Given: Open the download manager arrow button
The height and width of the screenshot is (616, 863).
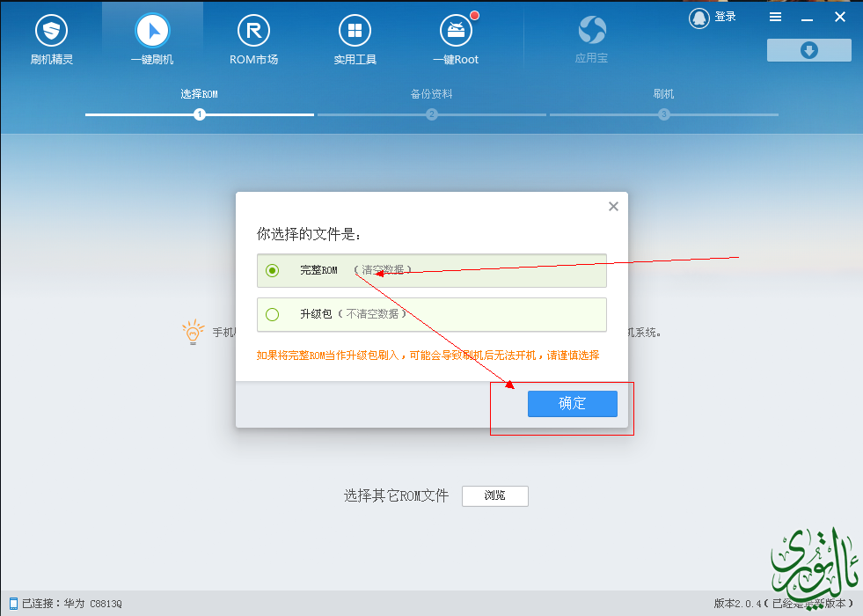Looking at the screenshot, I should click(x=808, y=50).
